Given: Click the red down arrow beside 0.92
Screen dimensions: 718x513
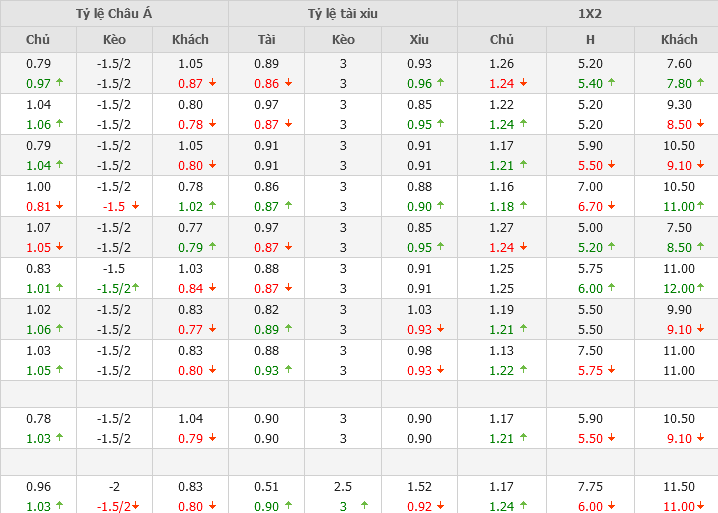Looking at the screenshot, I should click(440, 507).
